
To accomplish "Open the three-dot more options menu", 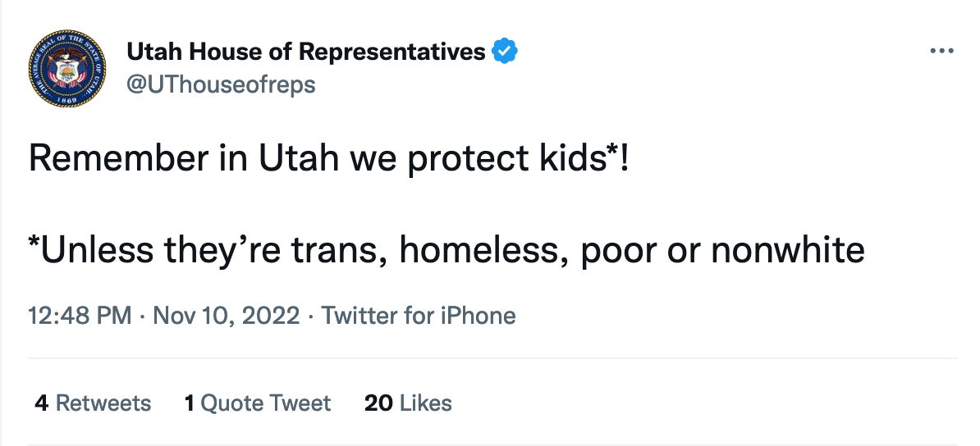I will point(941,52).
